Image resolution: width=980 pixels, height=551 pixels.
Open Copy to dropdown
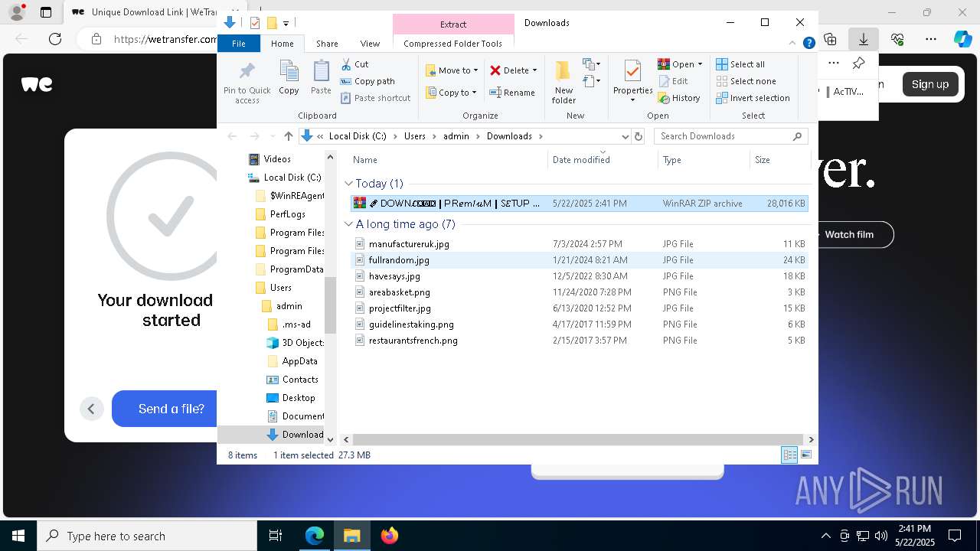(452, 93)
